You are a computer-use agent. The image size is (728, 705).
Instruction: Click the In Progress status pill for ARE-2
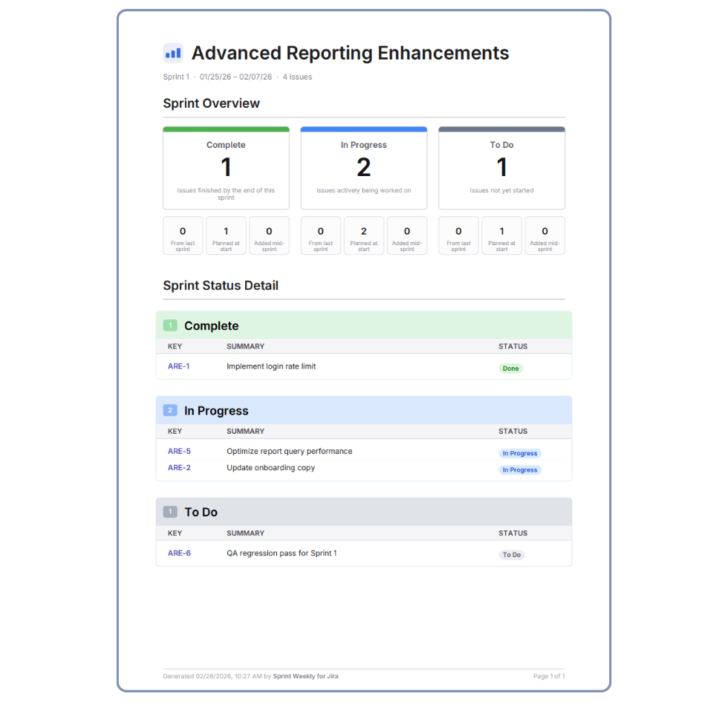tap(519, 470)
